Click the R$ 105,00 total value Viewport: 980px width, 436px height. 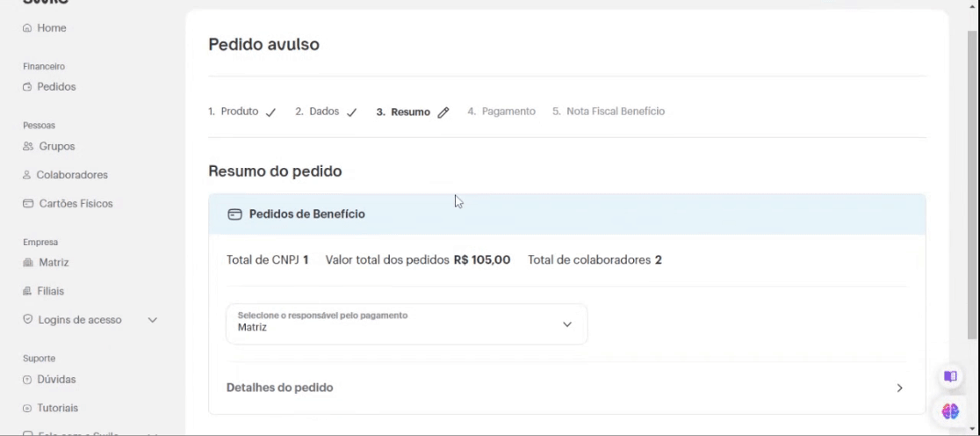[x=482, y=259]
